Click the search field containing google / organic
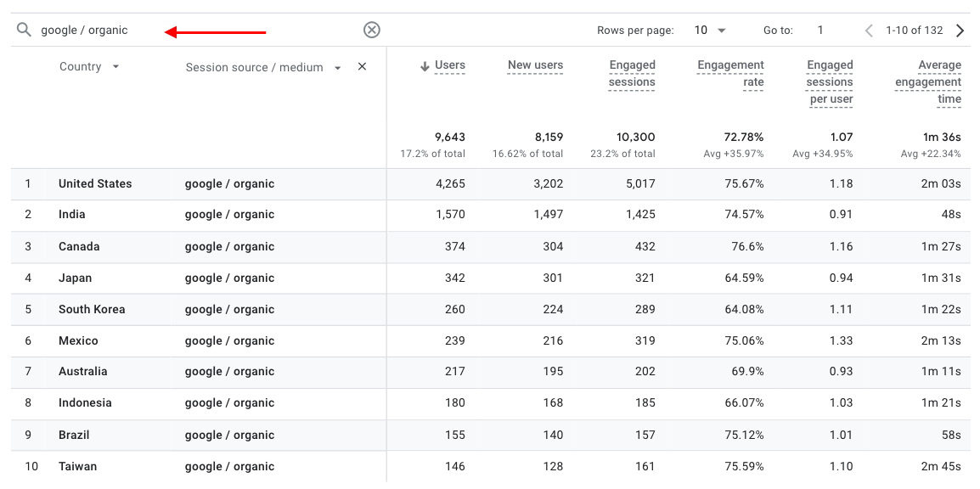 [x=102, y=31]
